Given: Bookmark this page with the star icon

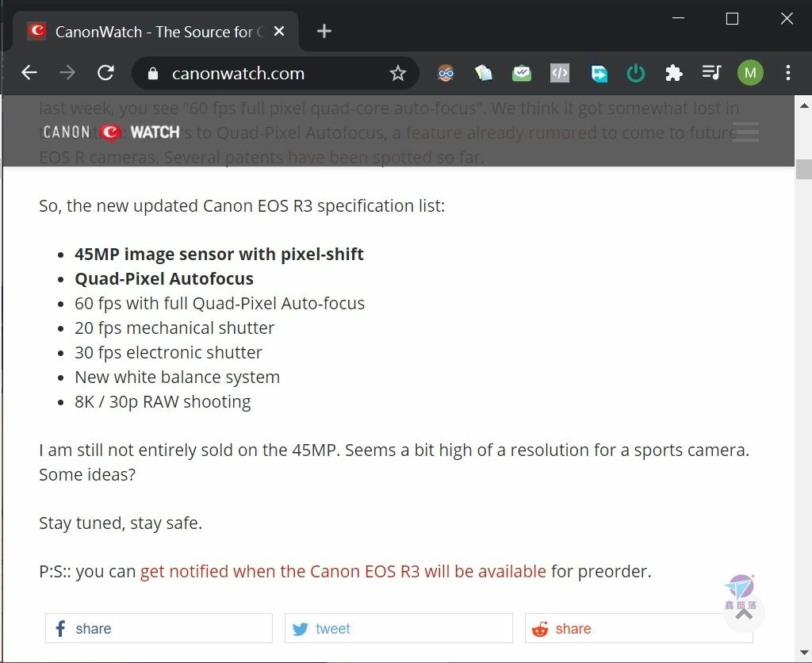Looking at the screenshot, I should pyautogui.click(x=398, y=73).
